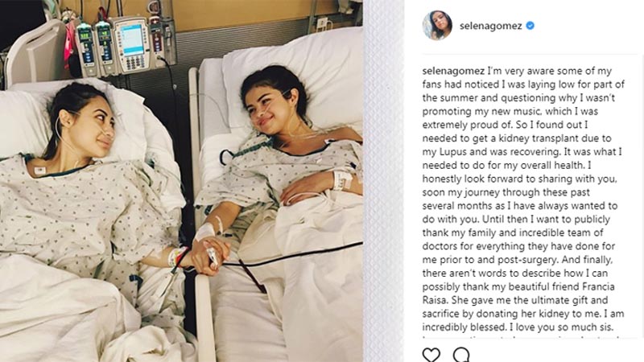
Task: Open the circular profile avatar
Action: click(437, 26)
